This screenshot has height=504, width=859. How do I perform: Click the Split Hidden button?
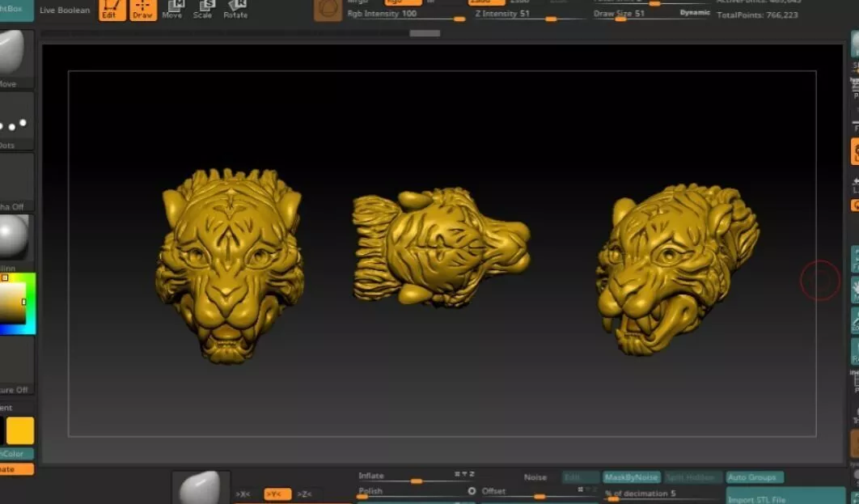692,477
